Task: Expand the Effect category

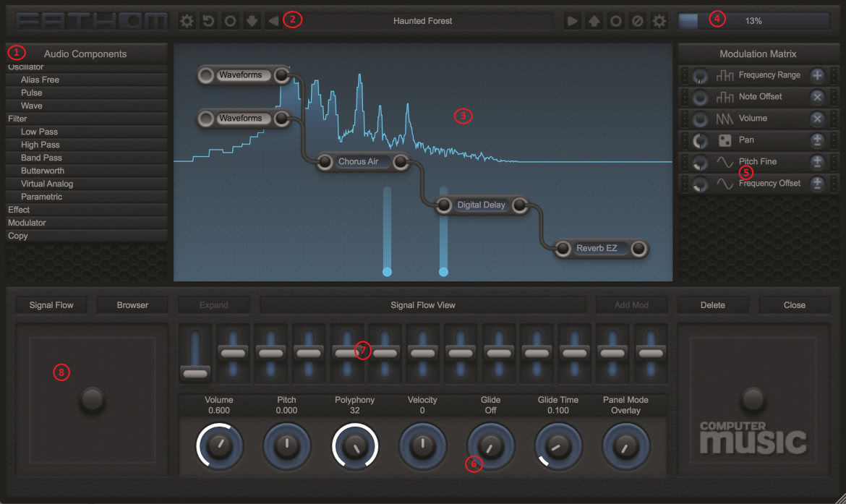Action: coord(86,210)
